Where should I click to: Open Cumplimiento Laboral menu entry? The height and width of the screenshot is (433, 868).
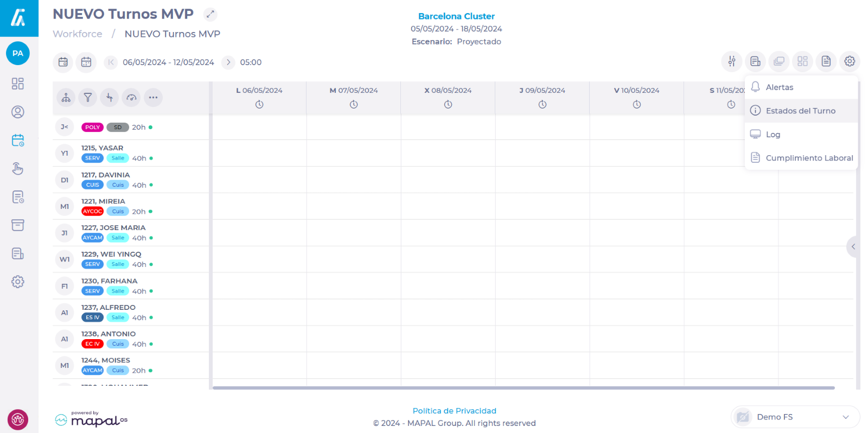[x=809, y=158]
